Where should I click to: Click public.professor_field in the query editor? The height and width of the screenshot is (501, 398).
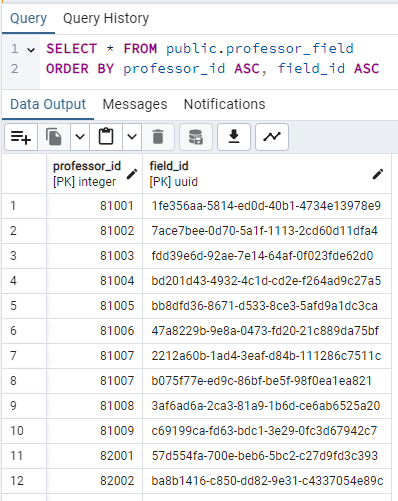[260, 49]
